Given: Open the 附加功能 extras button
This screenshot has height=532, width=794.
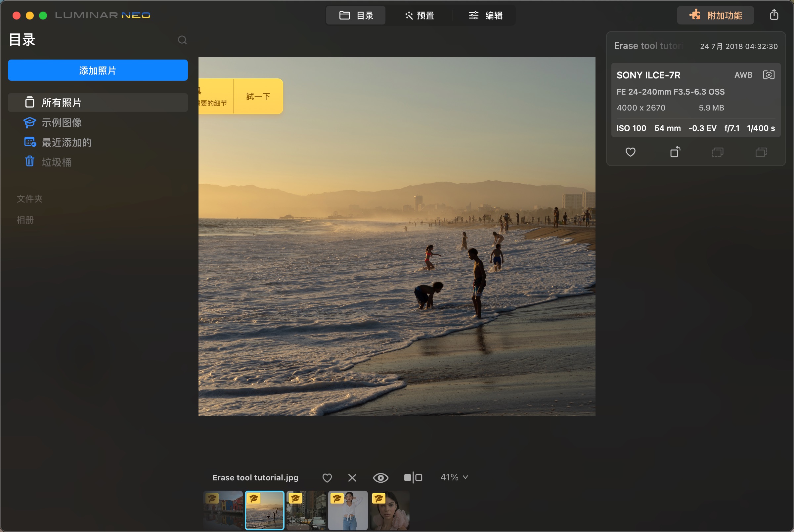Looking at the screenshot, I should click(x=715, y=15).
